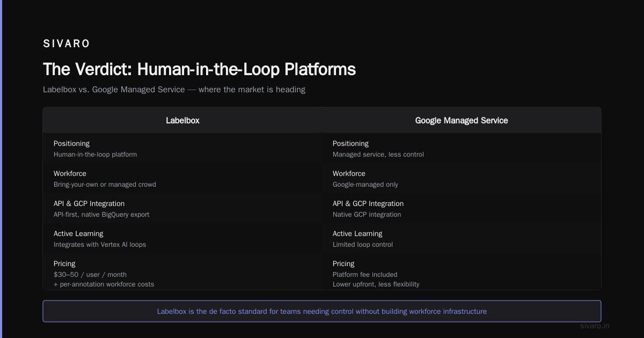The image size is (644, 338).
Task: Click '+ per-annotation workforce costs' line
Action: 104,284
